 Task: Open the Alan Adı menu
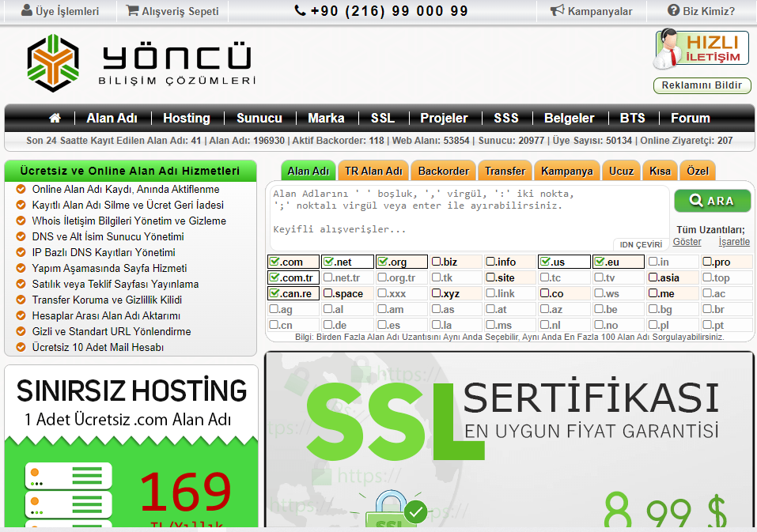click(112, 118)
